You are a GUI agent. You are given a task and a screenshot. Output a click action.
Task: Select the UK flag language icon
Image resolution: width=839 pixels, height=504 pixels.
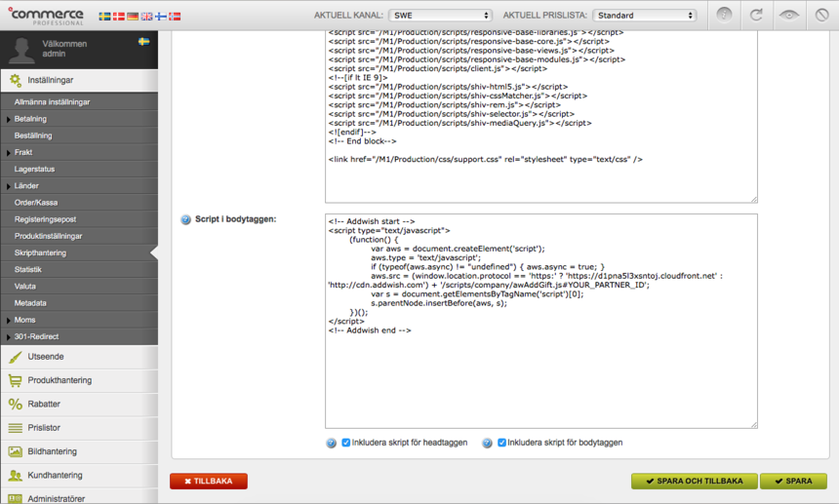click(x=146, y=17)
